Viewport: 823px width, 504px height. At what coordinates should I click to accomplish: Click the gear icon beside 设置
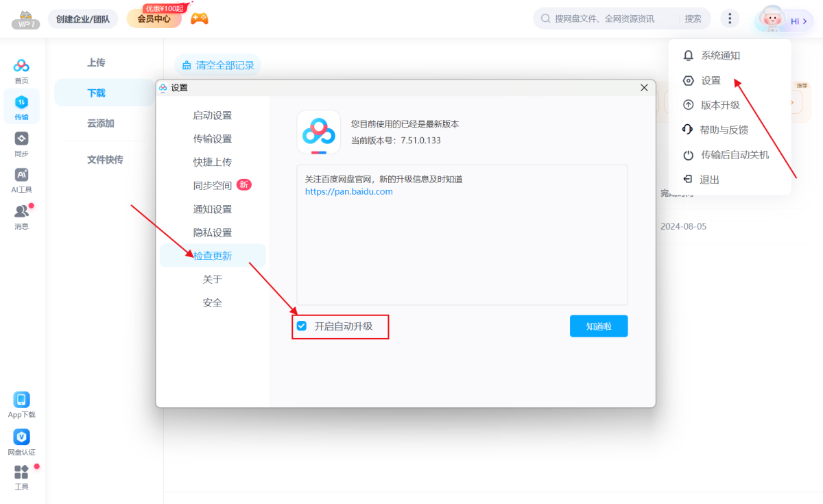click(x=689, y=80)
